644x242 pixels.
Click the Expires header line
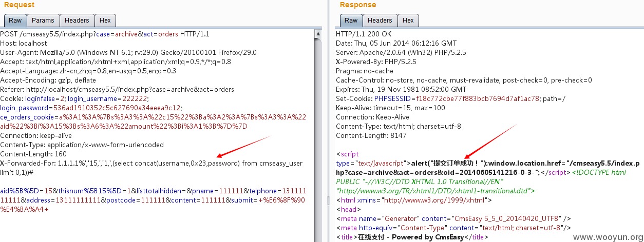click(401, 90)
